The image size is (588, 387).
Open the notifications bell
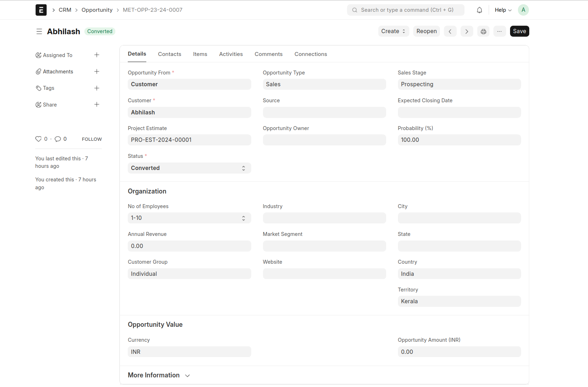[x=479, y=10]
